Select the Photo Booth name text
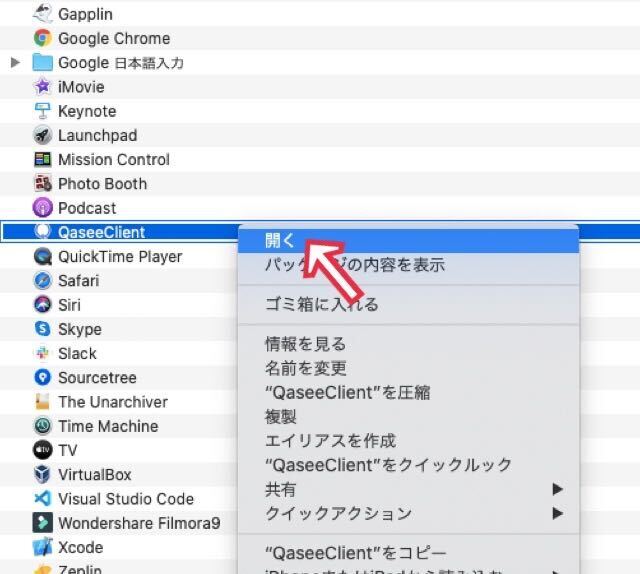 (x=102, y=184)
